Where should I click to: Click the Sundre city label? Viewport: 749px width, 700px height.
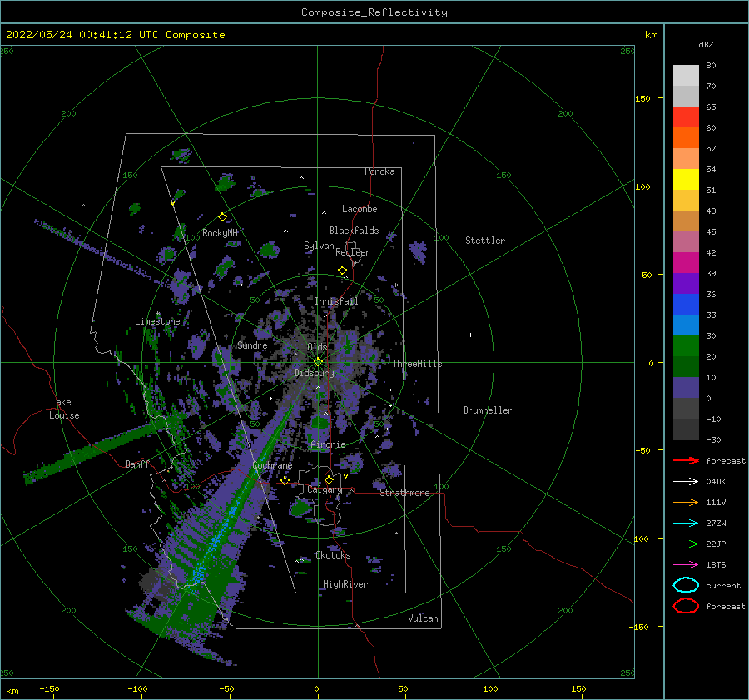252,345
